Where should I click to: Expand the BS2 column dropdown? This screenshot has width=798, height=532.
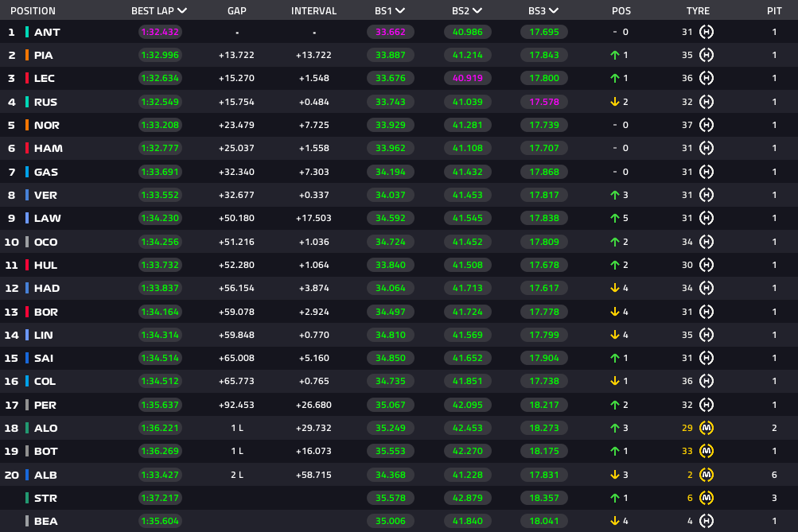click(x=477, y=11)
